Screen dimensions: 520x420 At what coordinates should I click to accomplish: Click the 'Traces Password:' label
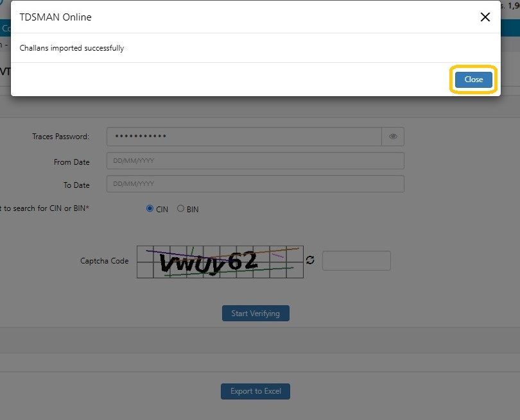[x=61, y=137]
